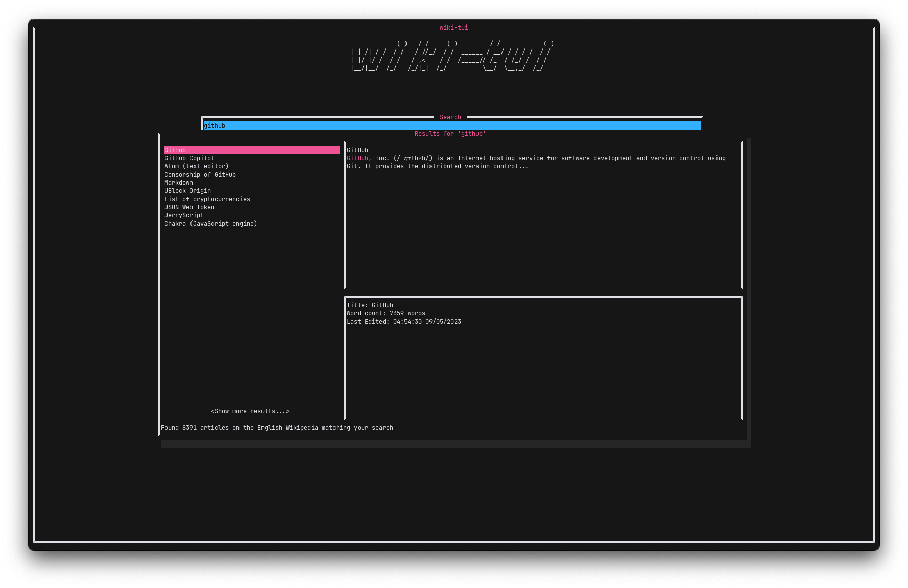Select the Markdown result
The height and width of the screenshot is (588, 908).
click(179, 183)
